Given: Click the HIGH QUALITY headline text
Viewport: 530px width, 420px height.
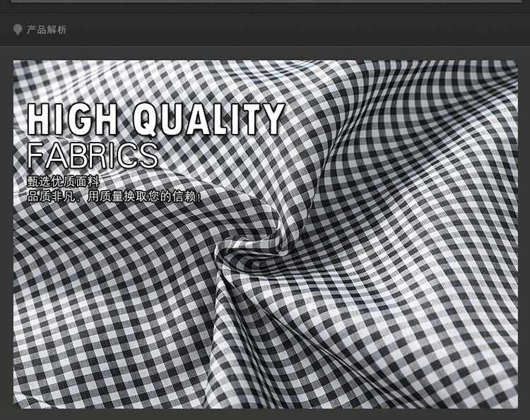Looking at the screenshot, I should point(155,119).
